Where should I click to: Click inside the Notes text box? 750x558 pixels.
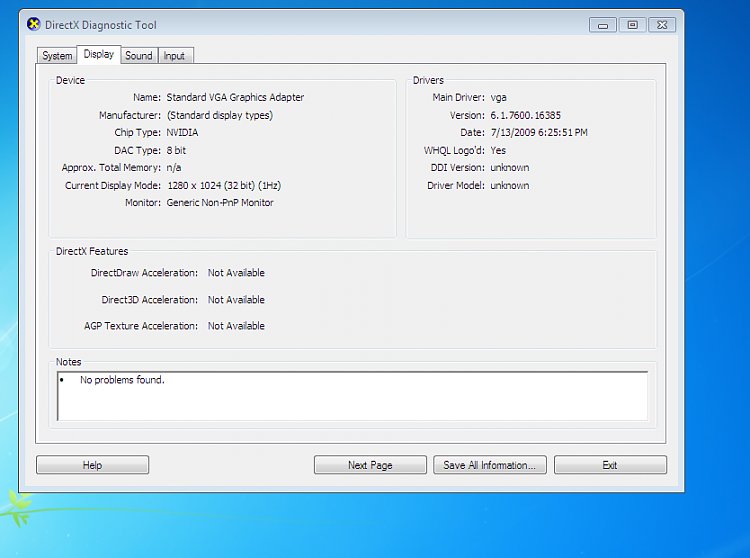[x=353, y=396]
